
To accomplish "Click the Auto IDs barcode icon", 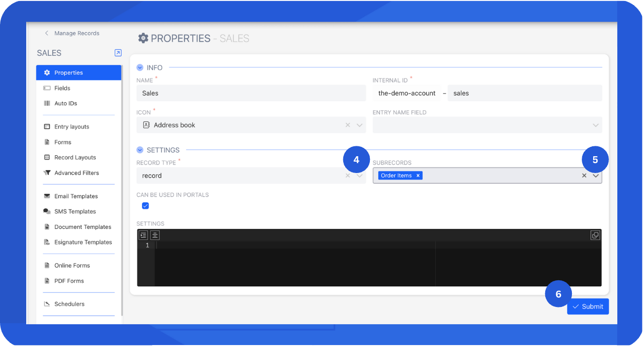I will 47,103.
